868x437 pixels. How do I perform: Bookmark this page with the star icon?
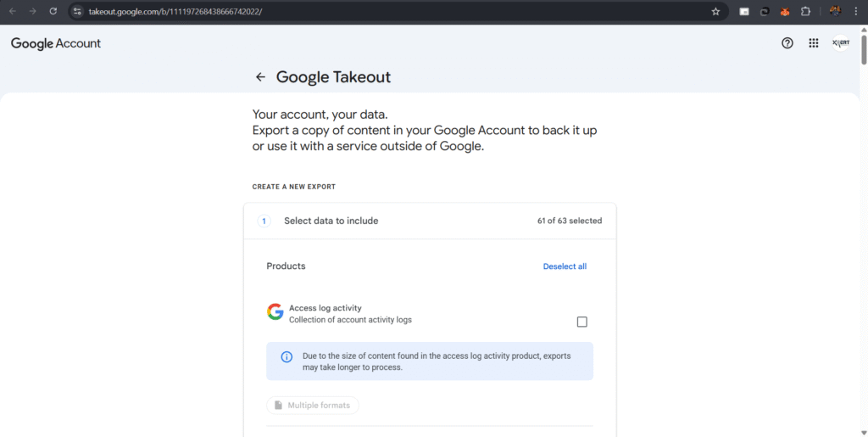(715, 12)
